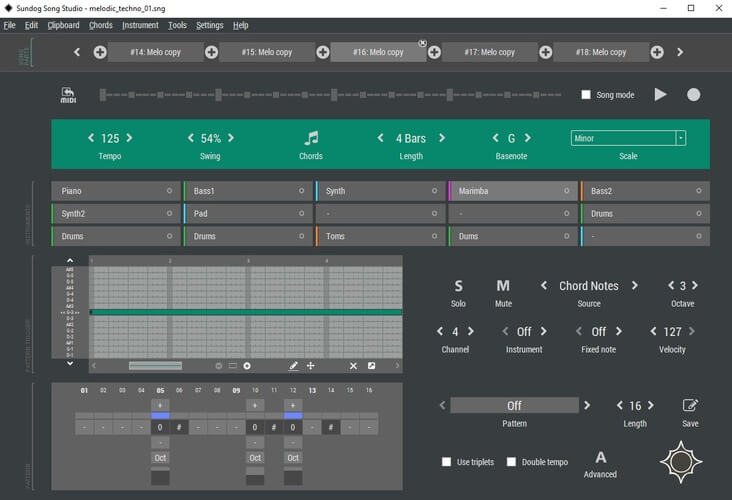Open the Chords menu

(101, 25)
